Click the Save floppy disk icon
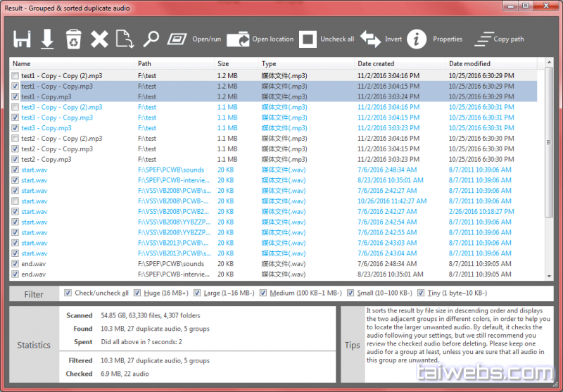 [x=22, y=39]
